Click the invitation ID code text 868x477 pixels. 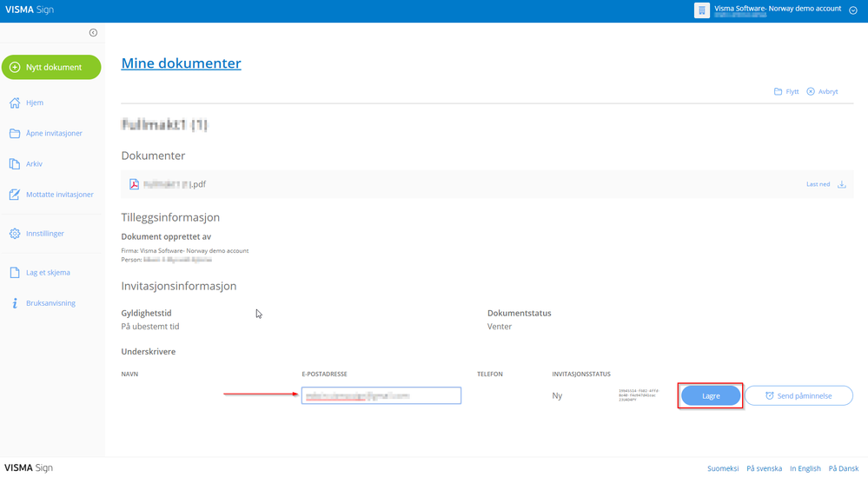[x=639, y=395]
